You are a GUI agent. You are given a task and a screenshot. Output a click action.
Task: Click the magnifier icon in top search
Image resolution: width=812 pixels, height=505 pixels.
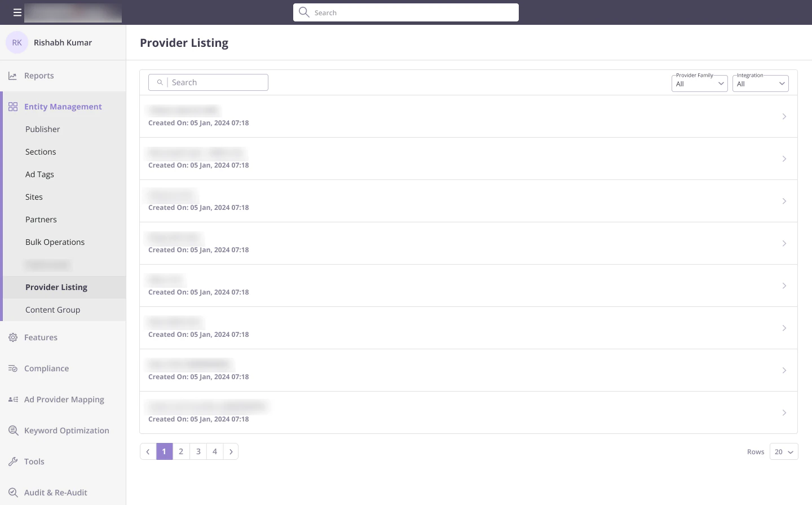click(304, 12)
